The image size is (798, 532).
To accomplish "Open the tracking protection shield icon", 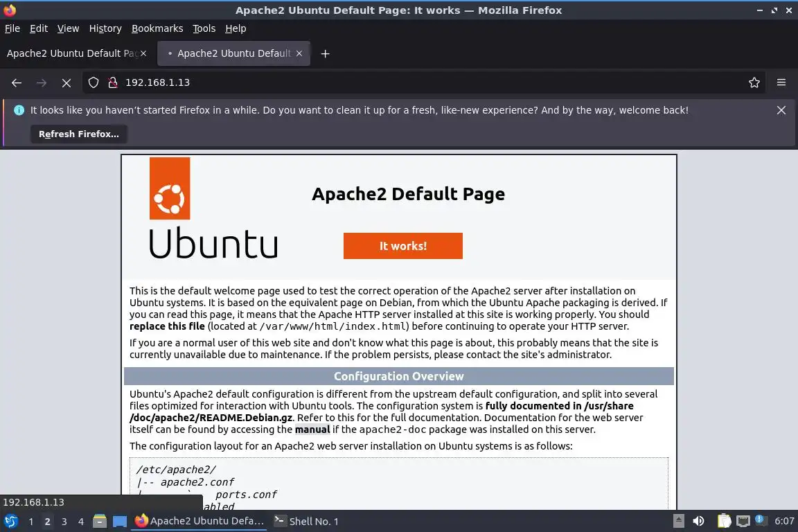I will [x=93, y=82].
